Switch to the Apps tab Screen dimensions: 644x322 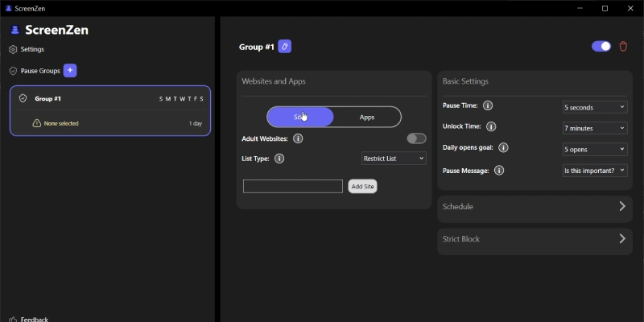(x=367, y=117)
